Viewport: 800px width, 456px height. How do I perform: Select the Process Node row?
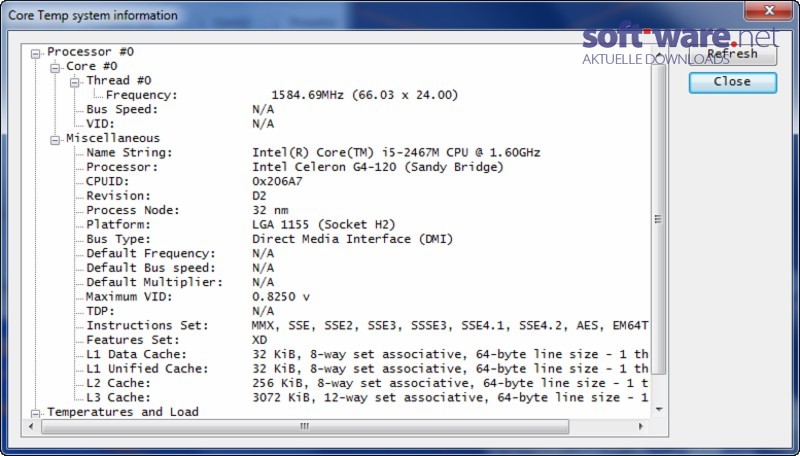pyautogui.click(x=187, y=210)
